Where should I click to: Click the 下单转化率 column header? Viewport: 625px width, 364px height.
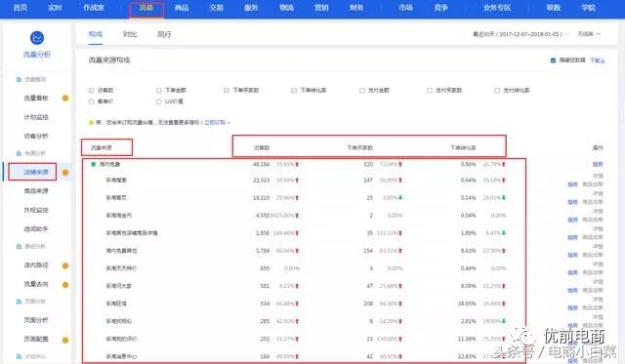[x=463, y=147]
